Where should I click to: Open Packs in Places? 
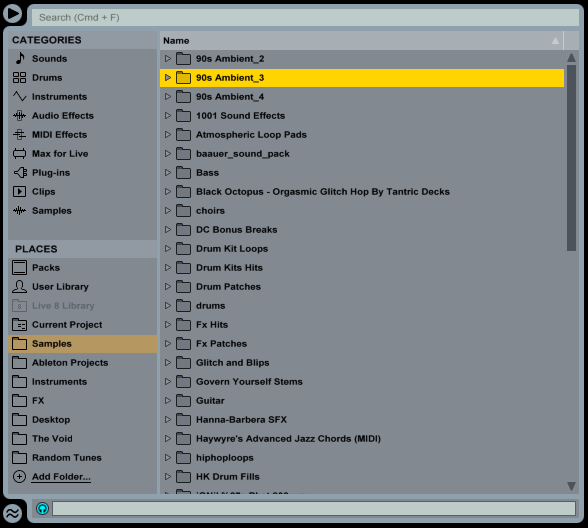click(x=82, y=268)
